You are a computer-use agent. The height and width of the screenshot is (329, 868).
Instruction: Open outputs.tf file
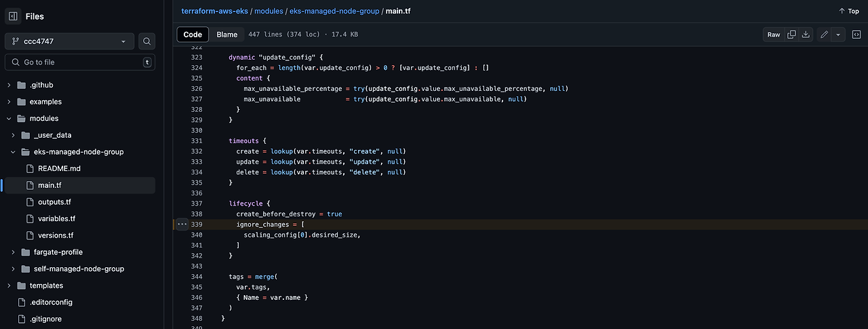[x=54, y=202]
